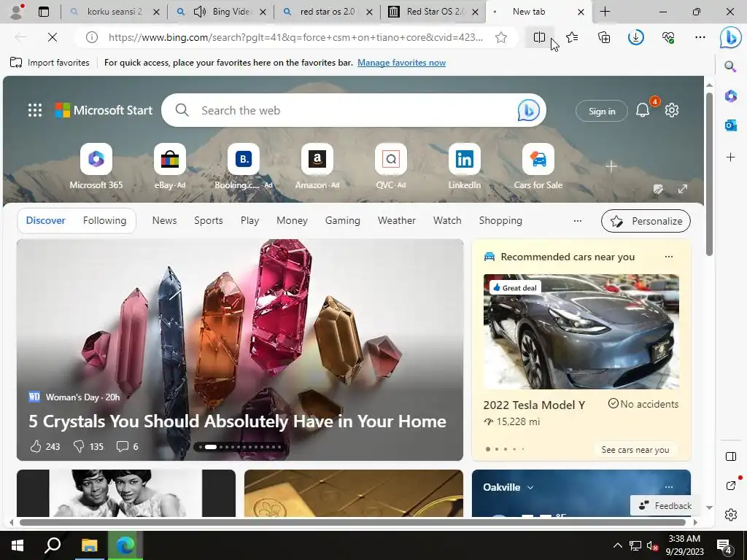Screen dimensions: 747x560
Task: Show hidden system tray icons chevron
Action: click(x=617, y=545)
